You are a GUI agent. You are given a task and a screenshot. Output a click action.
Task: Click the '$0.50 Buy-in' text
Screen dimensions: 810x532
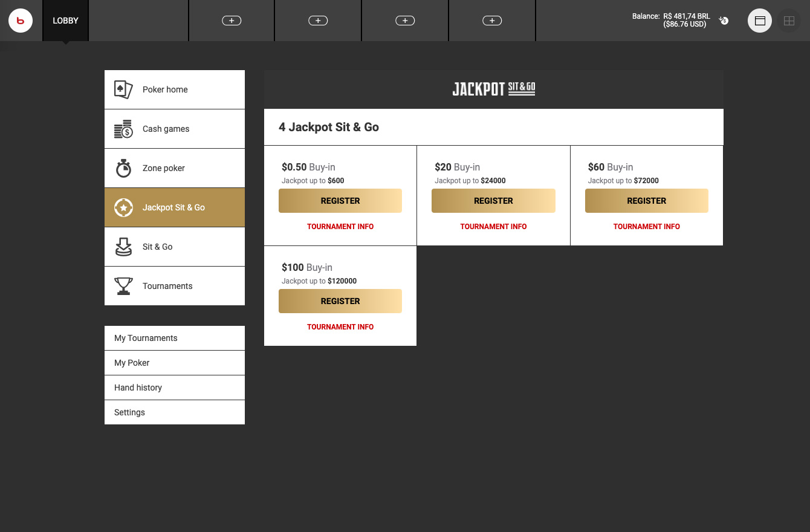[308, 167]
